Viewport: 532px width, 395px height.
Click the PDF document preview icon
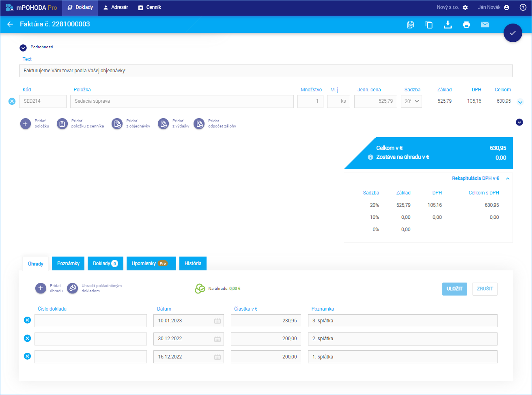411,25
